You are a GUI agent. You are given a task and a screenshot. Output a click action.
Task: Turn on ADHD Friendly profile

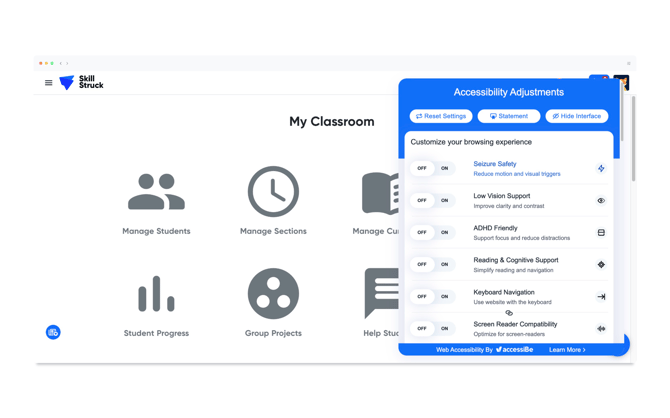pos(444,233)
